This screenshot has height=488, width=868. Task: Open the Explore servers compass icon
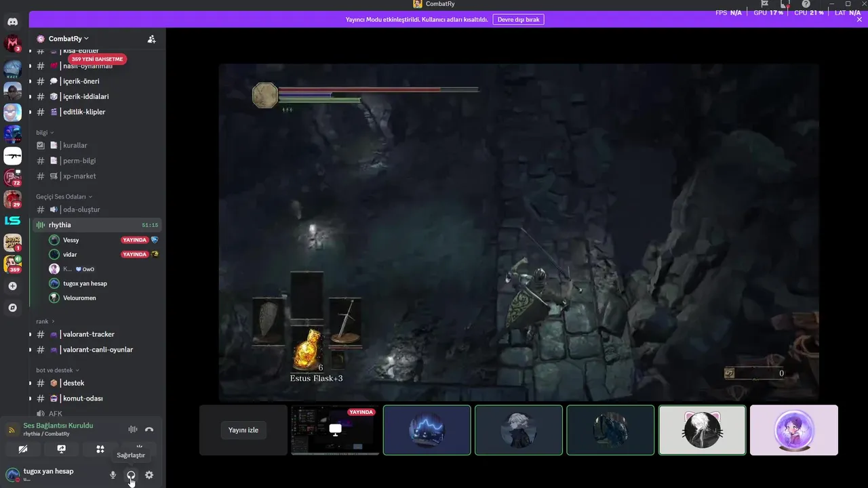(12, 308)
